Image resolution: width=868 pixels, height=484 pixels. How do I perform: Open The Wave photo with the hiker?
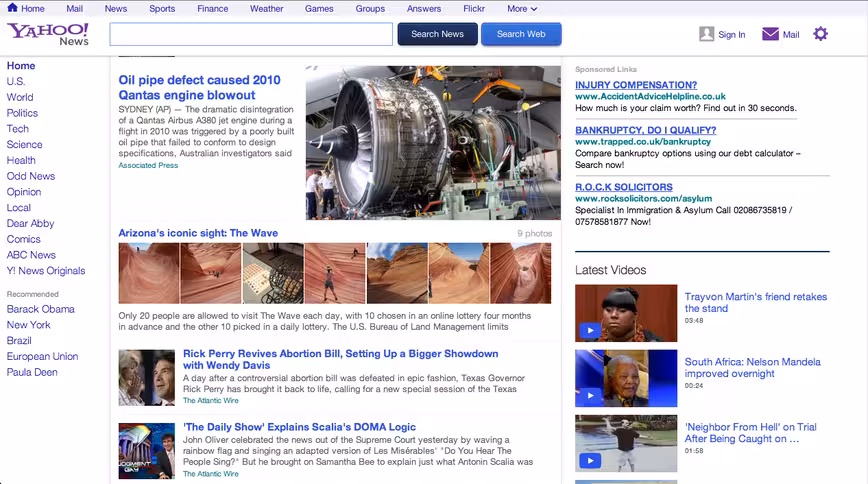(x=334, y=273)
